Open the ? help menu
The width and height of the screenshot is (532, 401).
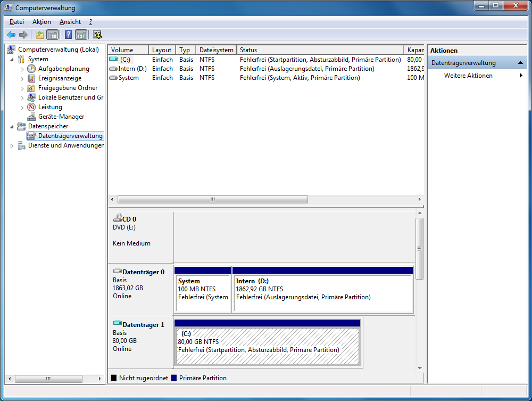pos(90,22)
